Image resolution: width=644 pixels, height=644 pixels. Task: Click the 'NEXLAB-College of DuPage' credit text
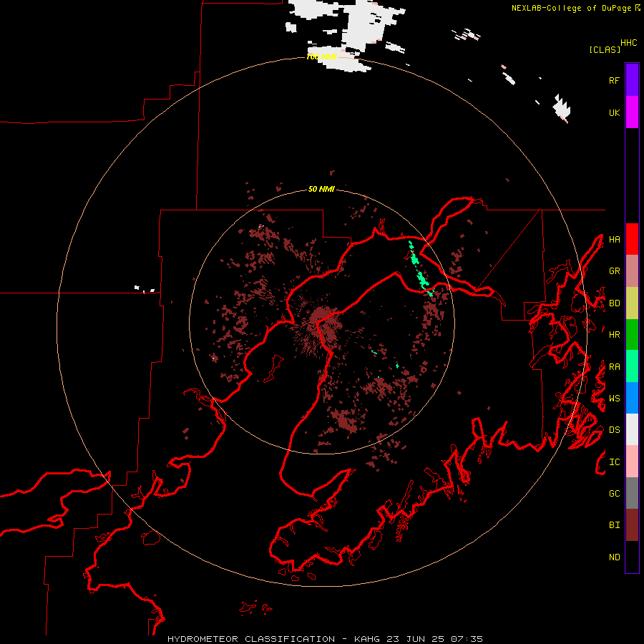(571, 8)
